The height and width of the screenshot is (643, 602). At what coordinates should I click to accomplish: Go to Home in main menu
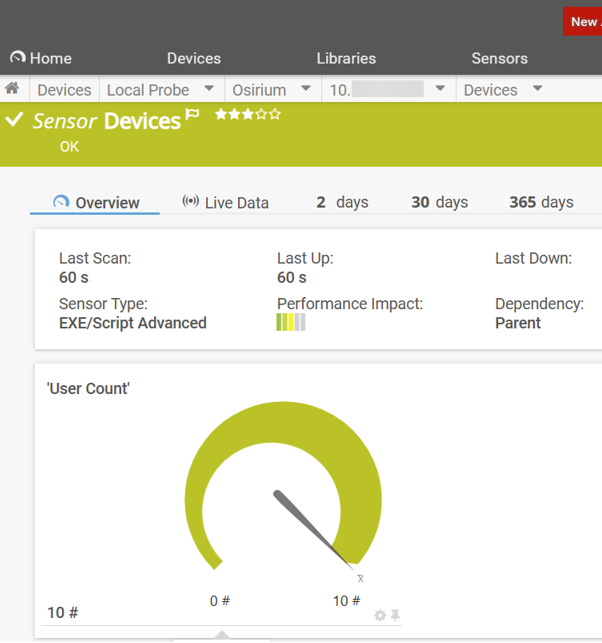click(x=41, y=58)
